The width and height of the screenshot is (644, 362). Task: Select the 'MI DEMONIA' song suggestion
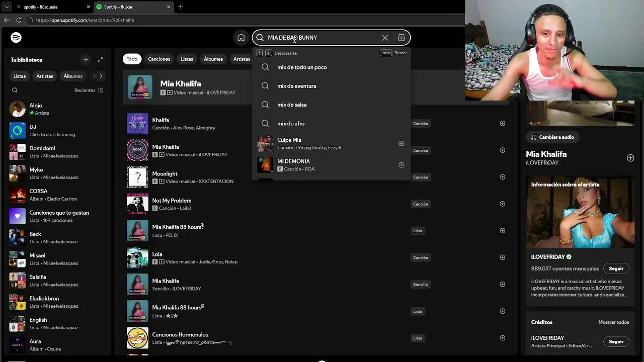331,165
